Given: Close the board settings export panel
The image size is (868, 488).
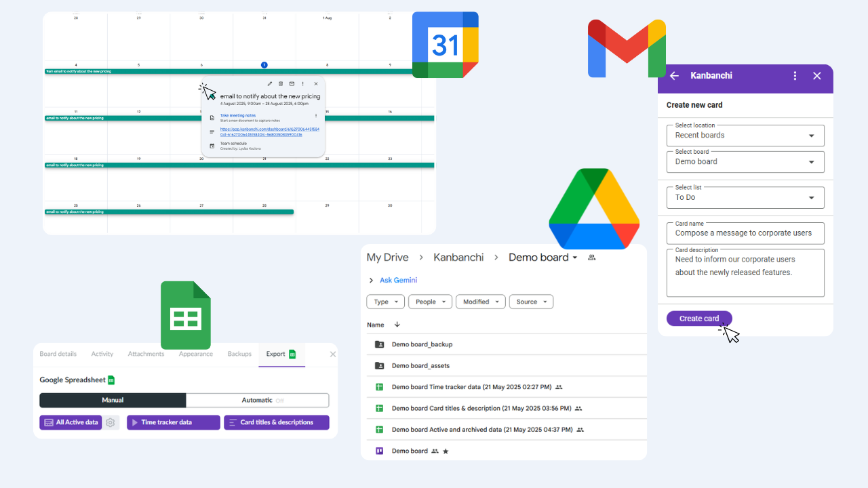Looking at the screenshot, I should [x=333, y=354].
